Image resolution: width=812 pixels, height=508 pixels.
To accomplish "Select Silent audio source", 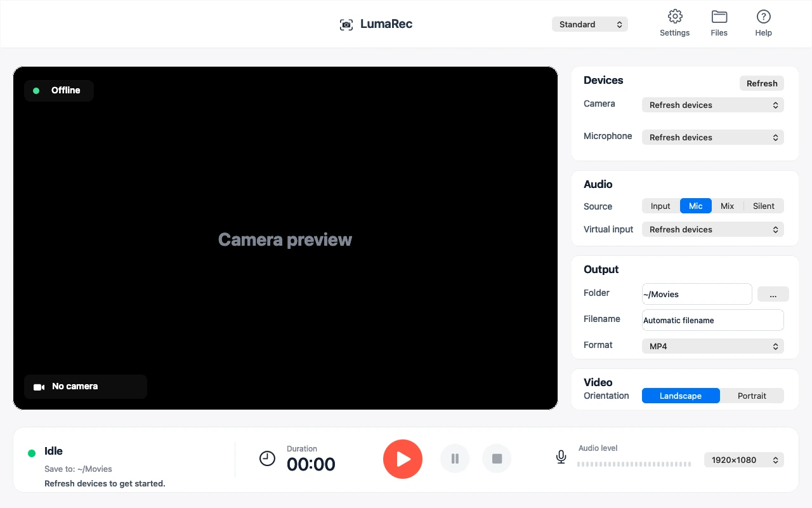I will point(764,206).
